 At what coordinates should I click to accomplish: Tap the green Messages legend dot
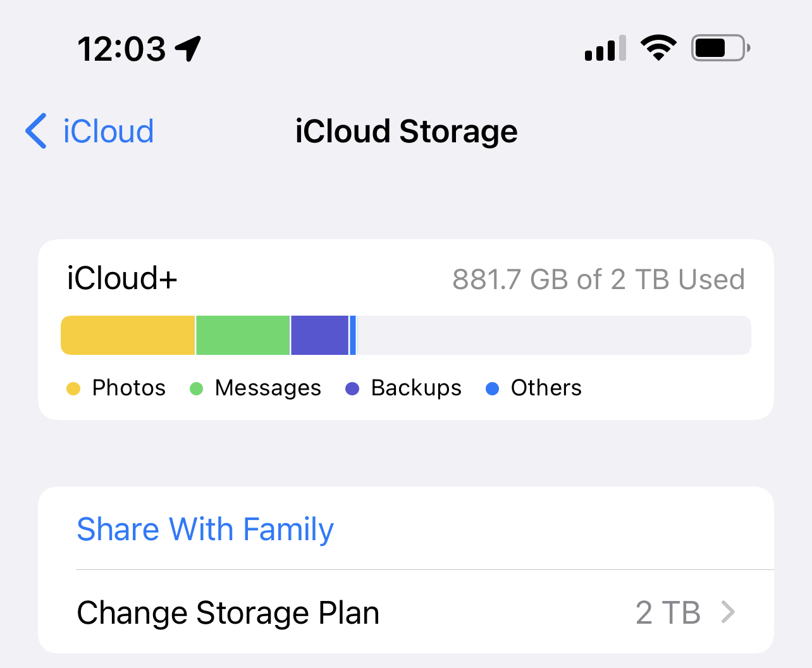[x=197, y=388]
